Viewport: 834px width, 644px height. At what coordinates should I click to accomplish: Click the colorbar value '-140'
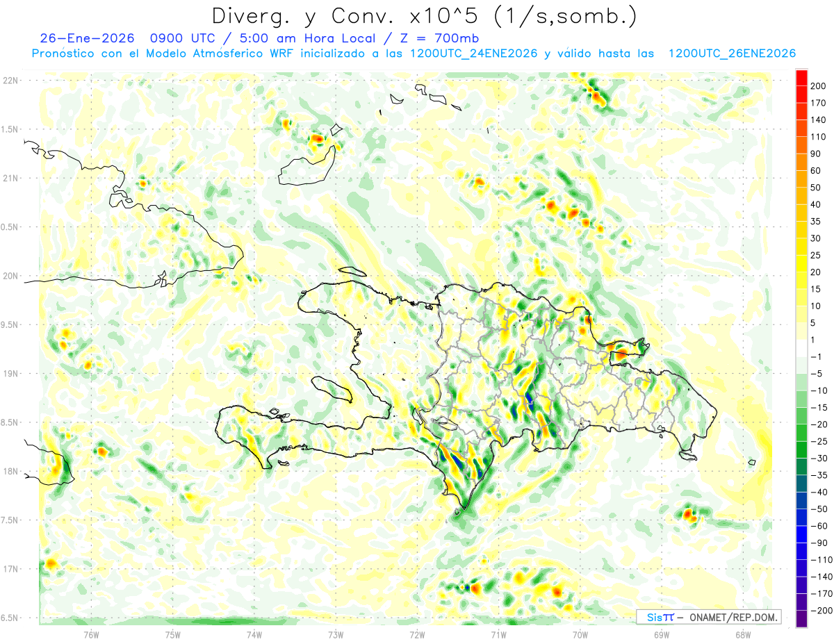821,577
